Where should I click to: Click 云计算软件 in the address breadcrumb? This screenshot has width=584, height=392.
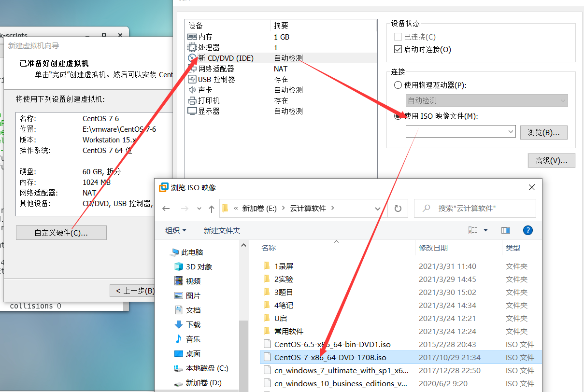point(308,209)
